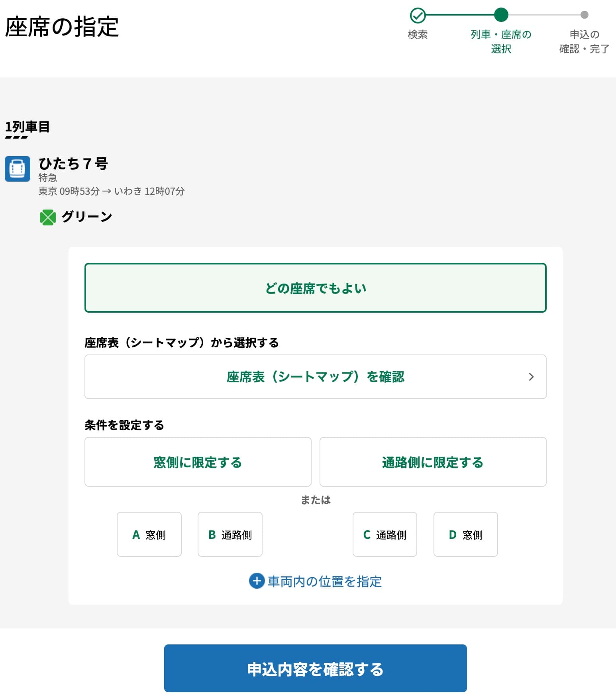Choose 通路側に限定する seat condition
The height and width of the screenshot is (697, 616).
point(433,462)
